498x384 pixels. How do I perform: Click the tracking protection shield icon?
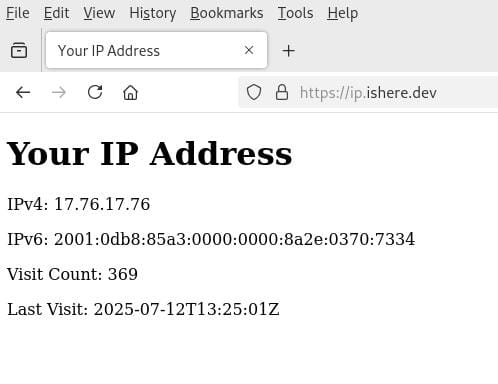(x=254, y=92)
